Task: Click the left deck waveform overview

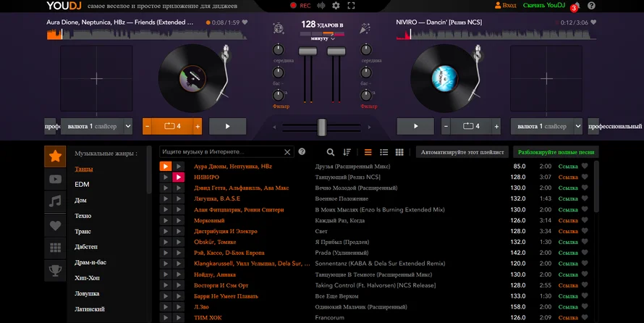Action: pyautogui.click(x=147, y=35)
